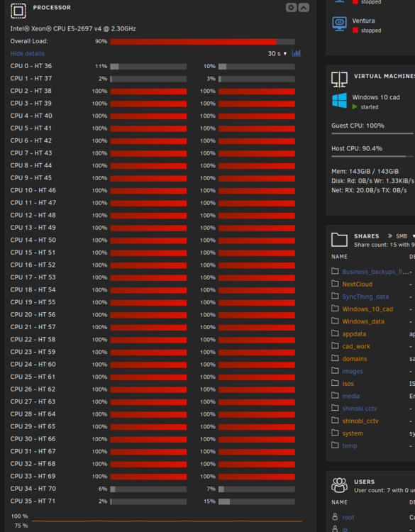Click the Guest CPU 100% bar
Viewport: 415px width, 532px height.
point(372,133)
